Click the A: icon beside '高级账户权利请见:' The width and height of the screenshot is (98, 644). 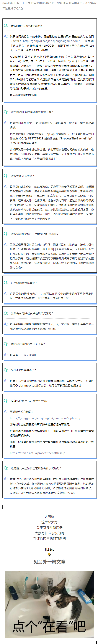[6, 411]
